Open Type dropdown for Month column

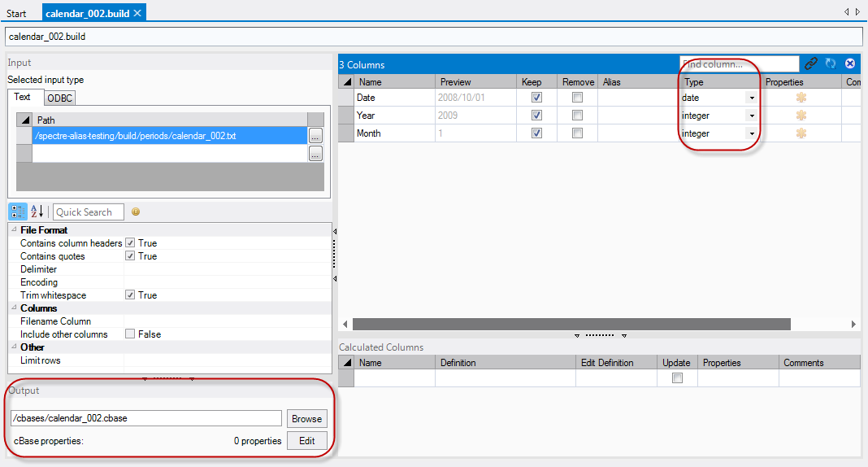[x=752, y=133]
